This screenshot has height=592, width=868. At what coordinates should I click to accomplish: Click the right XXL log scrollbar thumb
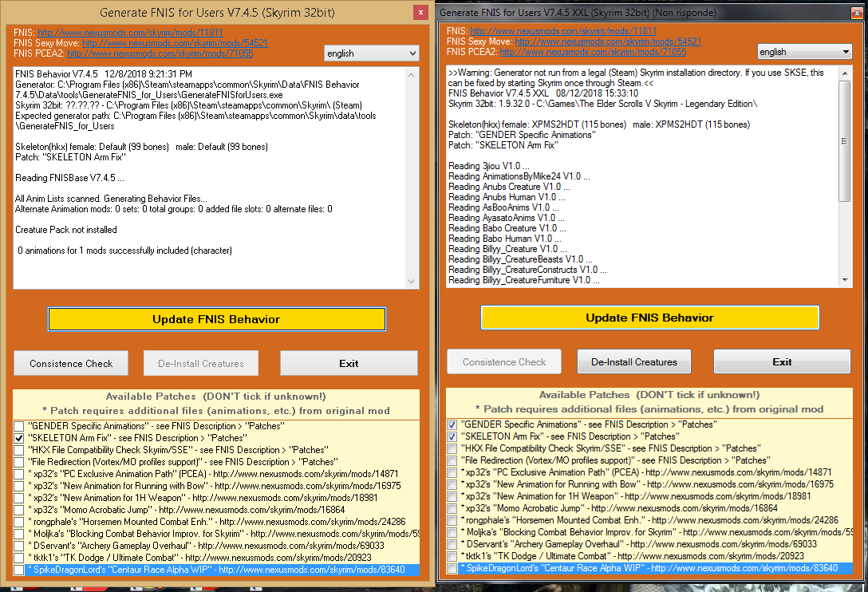(845, 140)
